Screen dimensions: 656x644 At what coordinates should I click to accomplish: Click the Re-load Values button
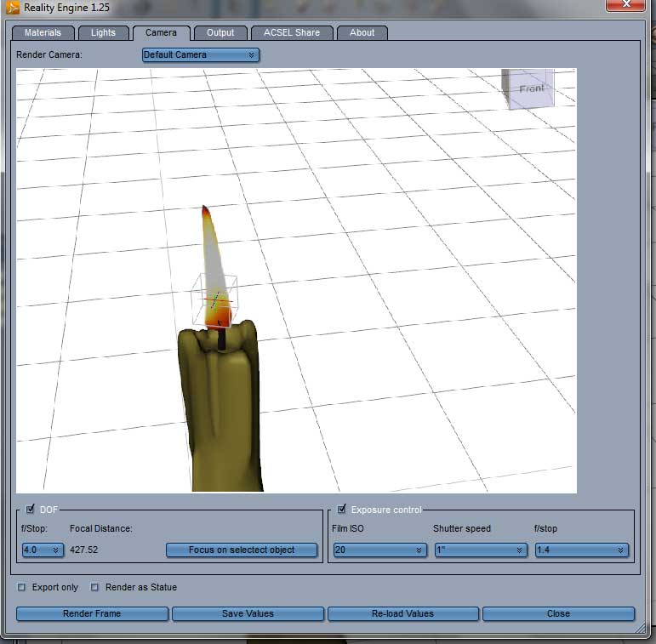coord(403,613)
